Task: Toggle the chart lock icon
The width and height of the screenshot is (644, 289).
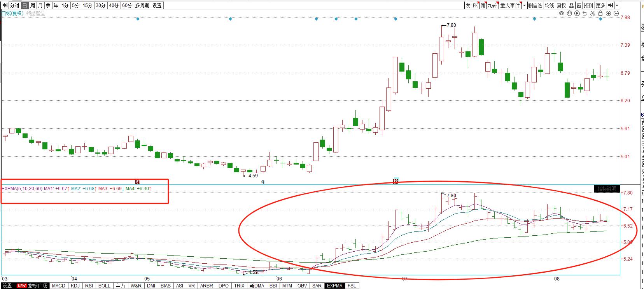Action: (601, 14)
